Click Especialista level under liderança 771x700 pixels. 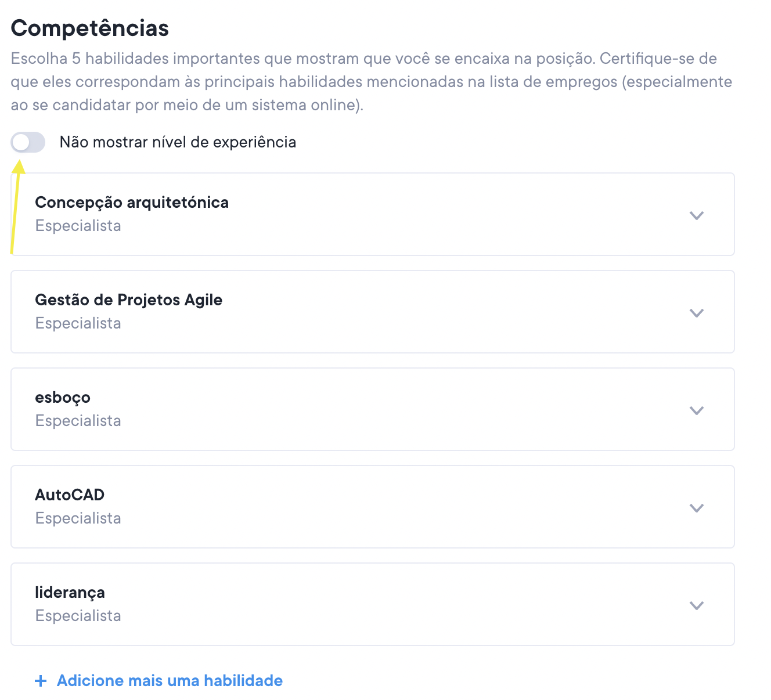click(x=78, y=616)
